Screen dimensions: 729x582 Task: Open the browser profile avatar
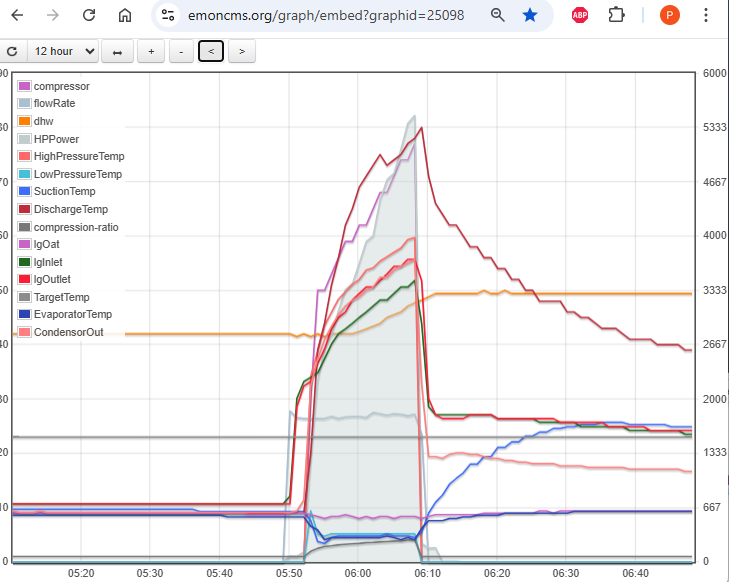point(669,16)
